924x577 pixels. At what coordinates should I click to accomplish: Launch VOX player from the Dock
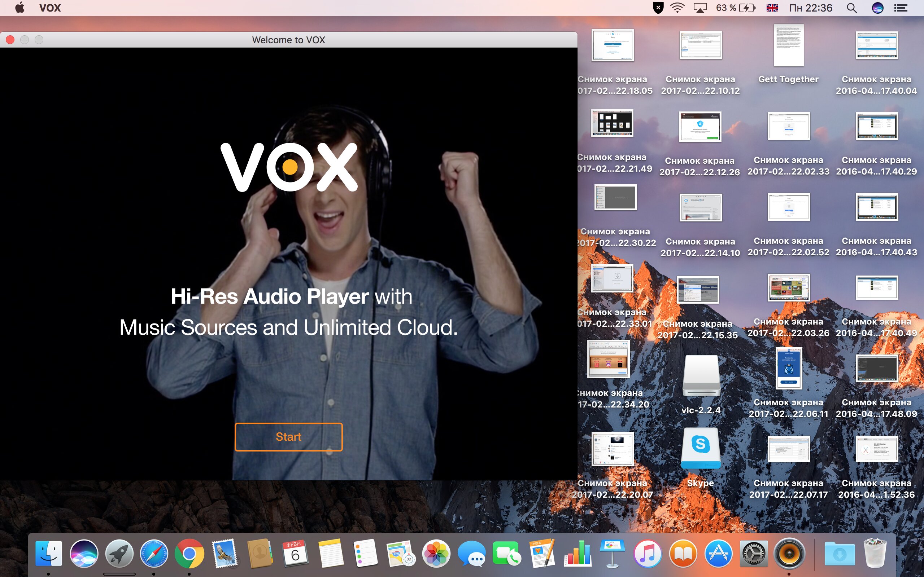pos(788,553)
